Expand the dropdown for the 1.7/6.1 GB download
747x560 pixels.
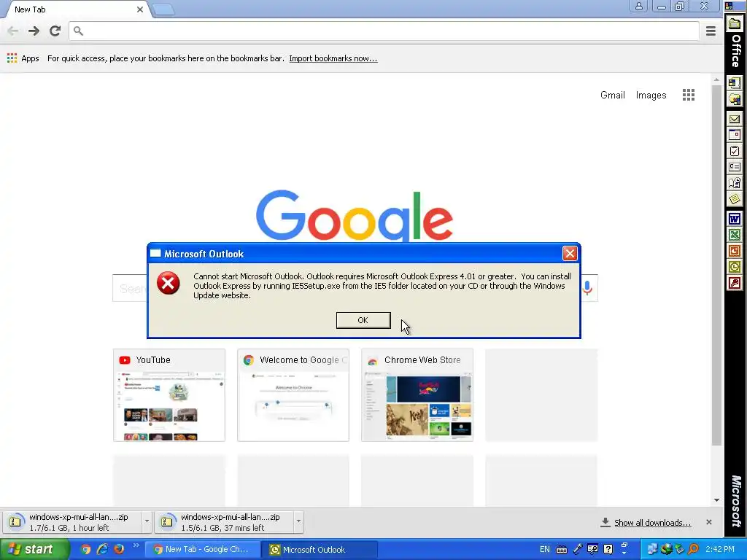point(147,521)
